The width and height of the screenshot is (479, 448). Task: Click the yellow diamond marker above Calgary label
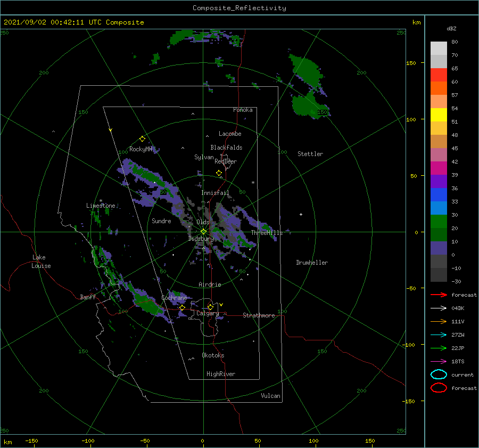(x=210, y=307)
